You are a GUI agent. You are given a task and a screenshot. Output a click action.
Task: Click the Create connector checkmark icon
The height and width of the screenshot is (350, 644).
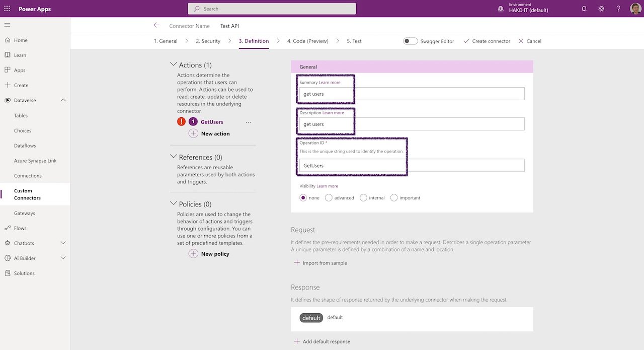[x=466, y=41]
